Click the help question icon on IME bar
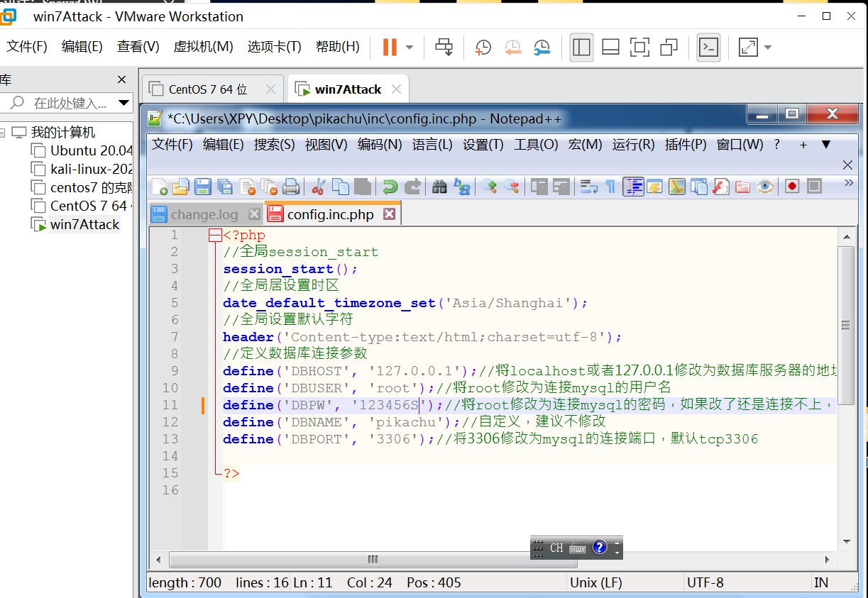868x598 pixels. (x=600, y=548)
